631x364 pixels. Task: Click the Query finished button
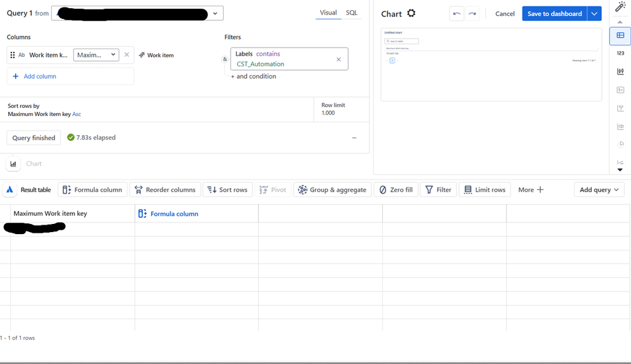pos(34,138)
